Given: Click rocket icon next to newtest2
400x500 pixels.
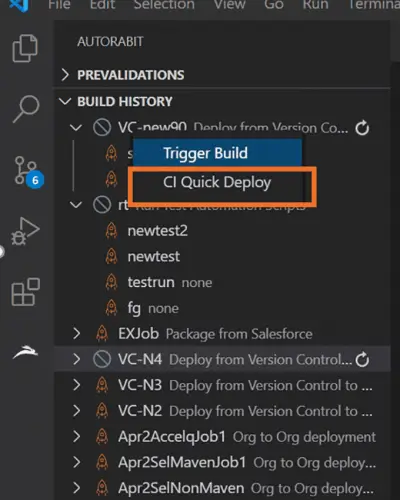Looking at the screenshot, I should (x=111, y=231).
